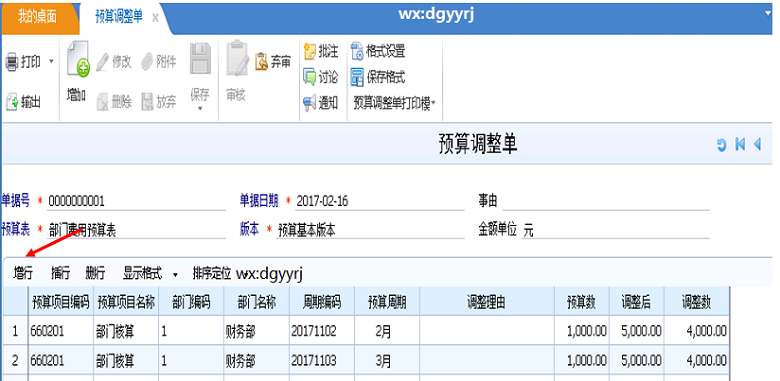The image size is (780, 381).
Task: Click the 事由 input field
Action: (605, 201)
